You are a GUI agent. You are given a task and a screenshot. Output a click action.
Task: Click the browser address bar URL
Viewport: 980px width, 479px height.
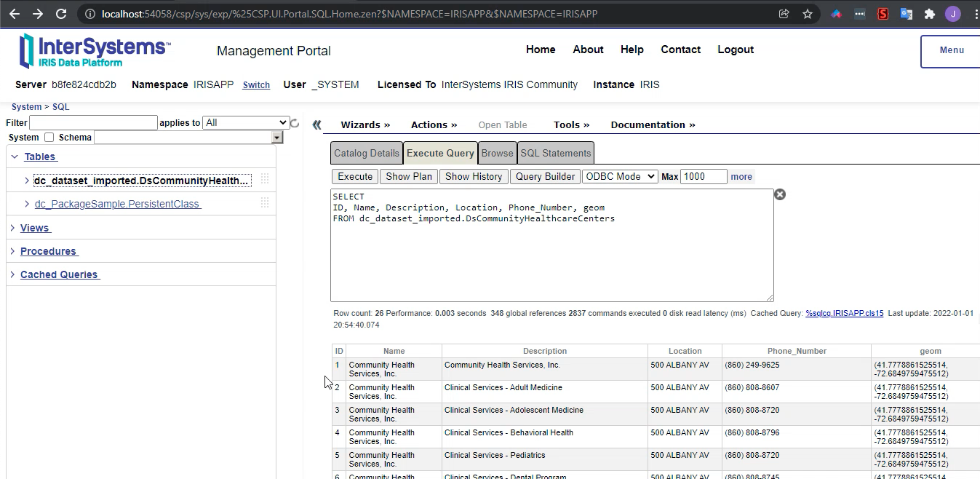[349, 14]
